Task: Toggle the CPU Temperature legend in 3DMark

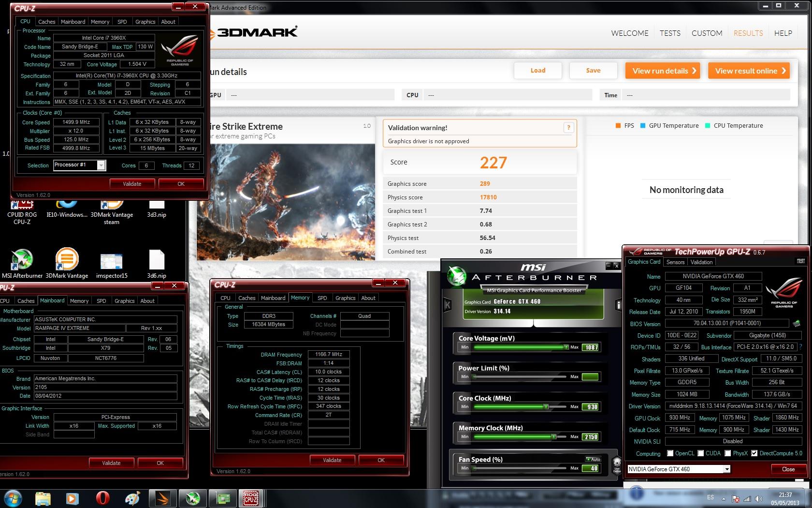Action: (x=734, y=125)
